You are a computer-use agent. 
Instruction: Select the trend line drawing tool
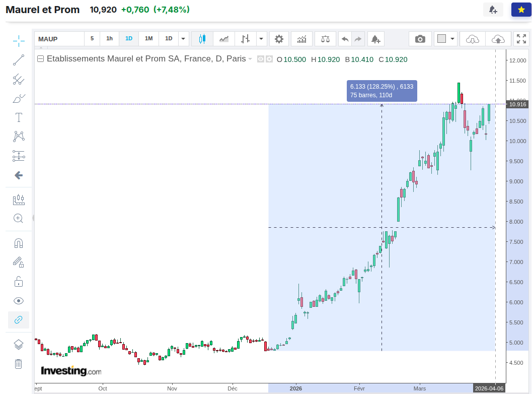point(19,60)
